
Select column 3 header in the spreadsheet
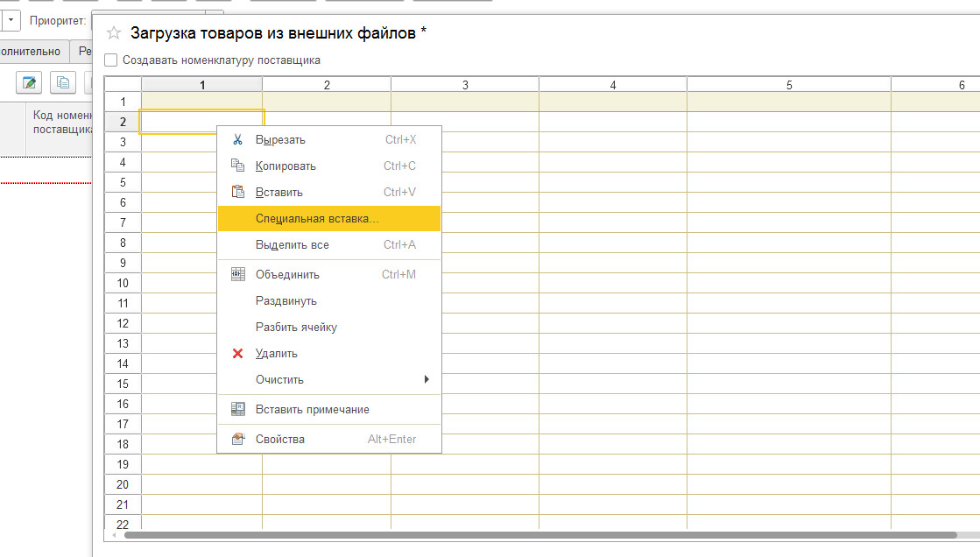(464, 85)
